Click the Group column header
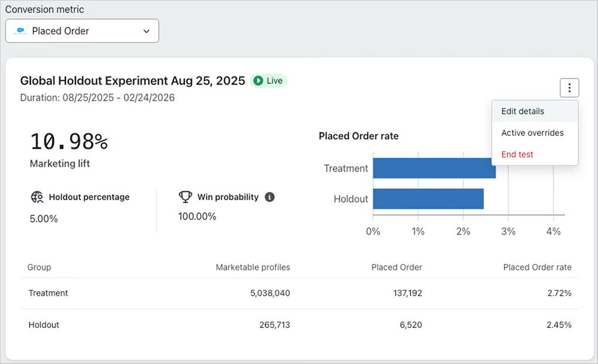This screenshot has width=598, height=364. coord(39,267)
